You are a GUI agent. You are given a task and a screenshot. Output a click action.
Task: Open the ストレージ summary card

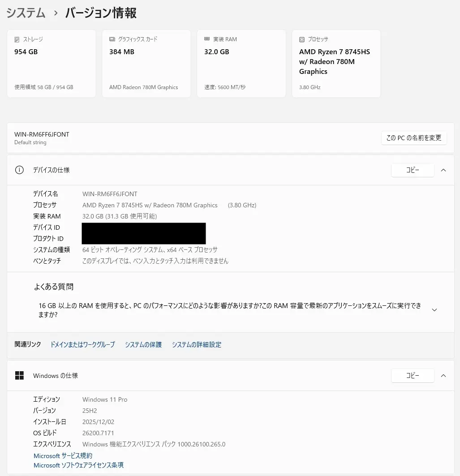tap(51, 63)
